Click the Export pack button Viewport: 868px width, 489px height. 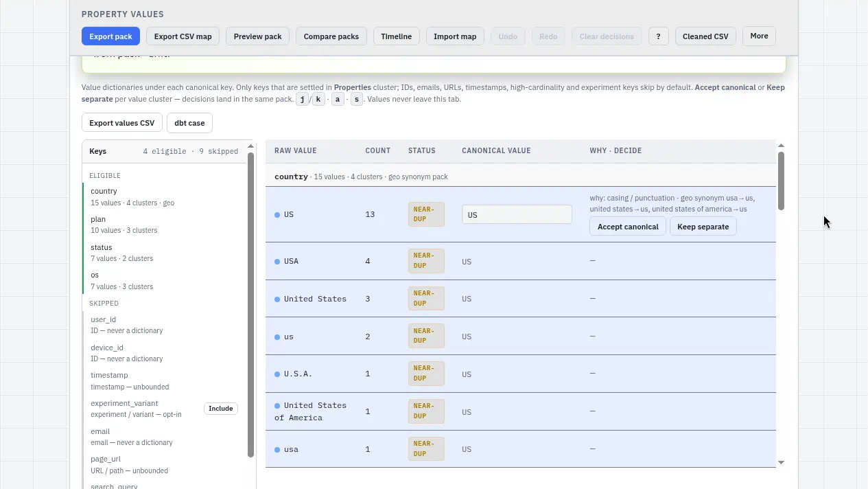click(x=110, y=36)
